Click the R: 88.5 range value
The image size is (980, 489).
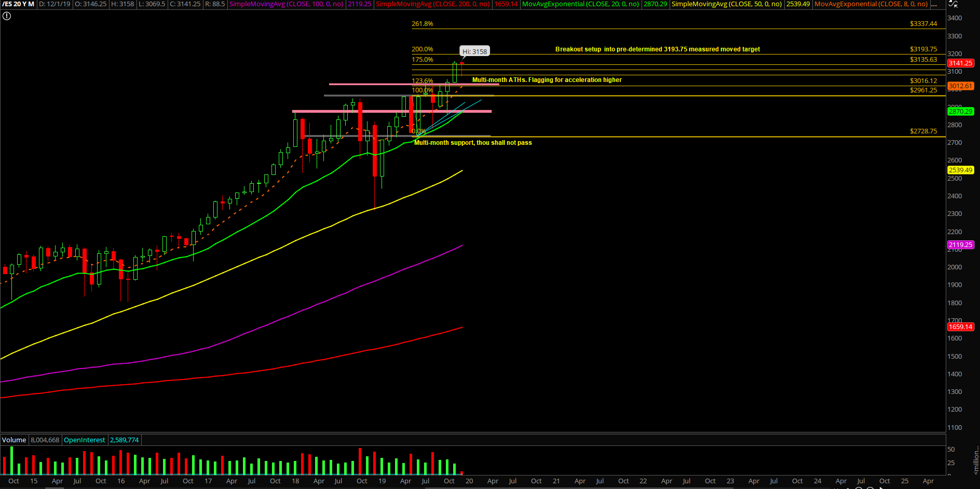[215, 4]
